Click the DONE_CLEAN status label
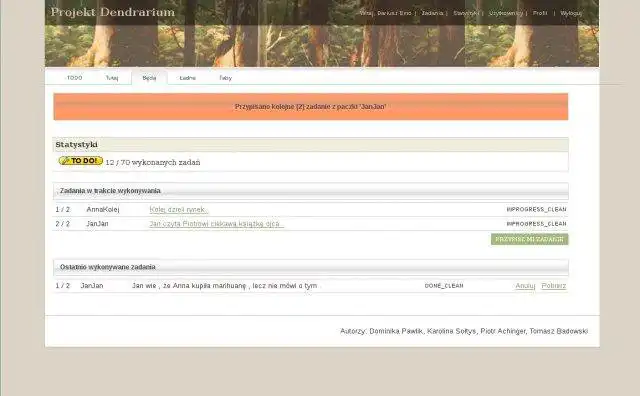Screen dimensions: 640x396 [444, 286]
